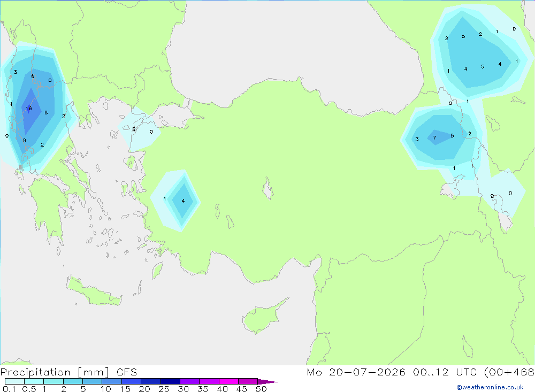Click the '16' precipitation value on the map
This screenshot has width=535, height=392.
[x=29, y=109]
